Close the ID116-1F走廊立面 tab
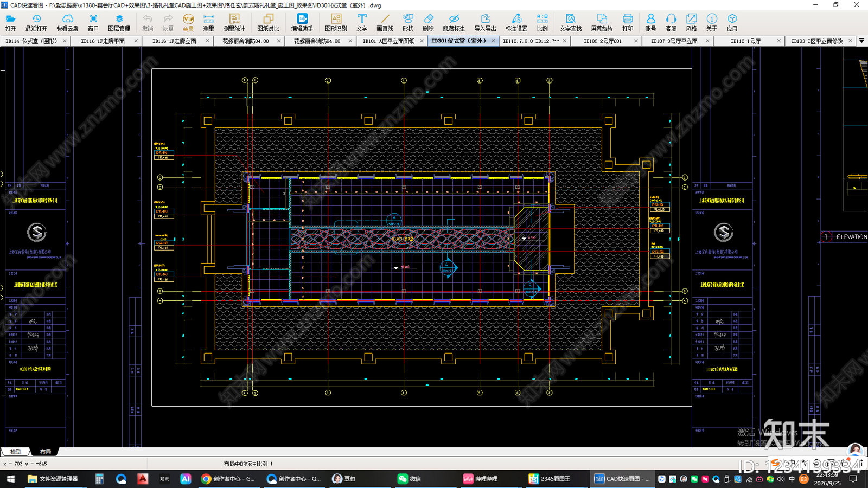868x488 pixels. [207, 41]
